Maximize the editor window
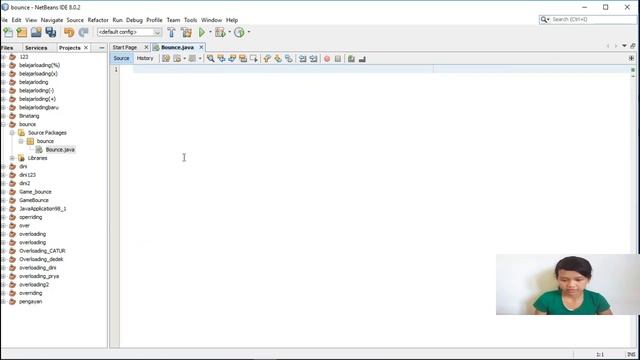This screenshot has width=640, height=360. point(633,46)
